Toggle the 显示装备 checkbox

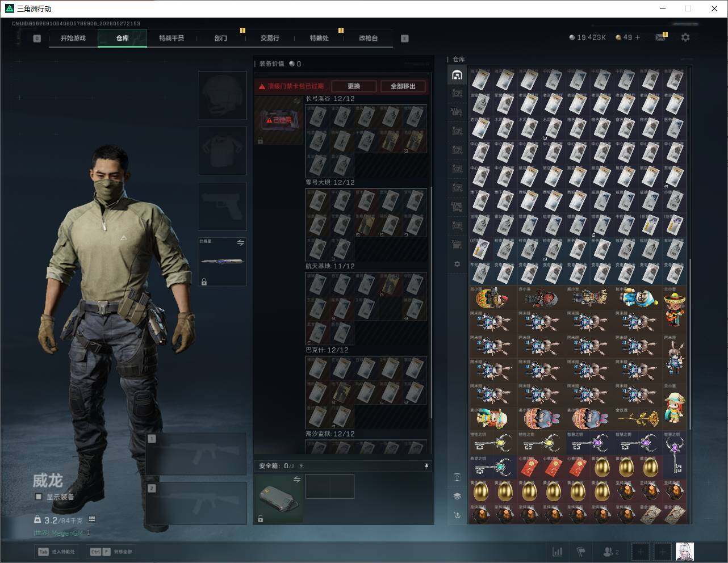[x=39, y=497]
